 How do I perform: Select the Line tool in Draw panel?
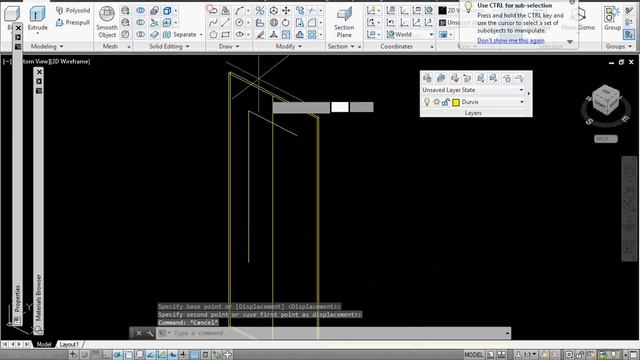pos(225,23)
